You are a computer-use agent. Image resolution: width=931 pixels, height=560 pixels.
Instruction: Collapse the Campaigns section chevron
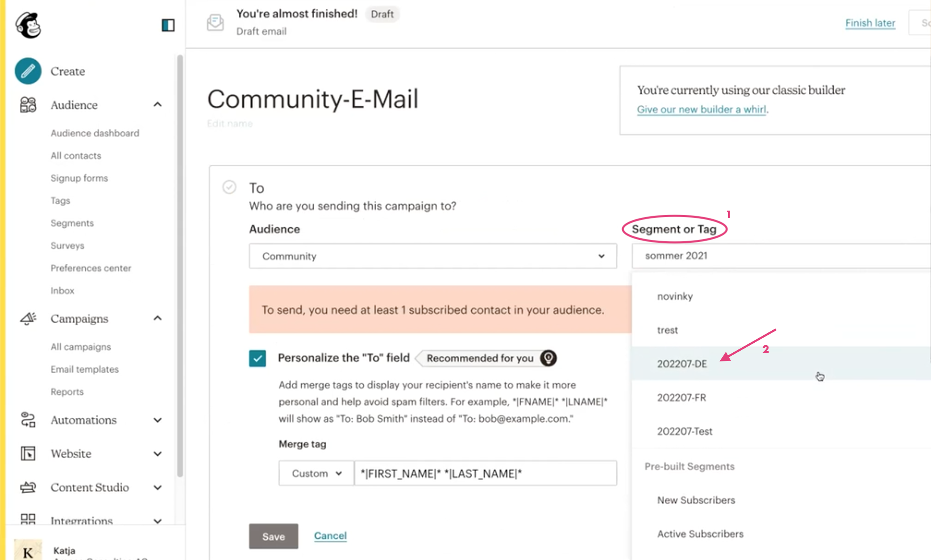[x=158, y=319]
